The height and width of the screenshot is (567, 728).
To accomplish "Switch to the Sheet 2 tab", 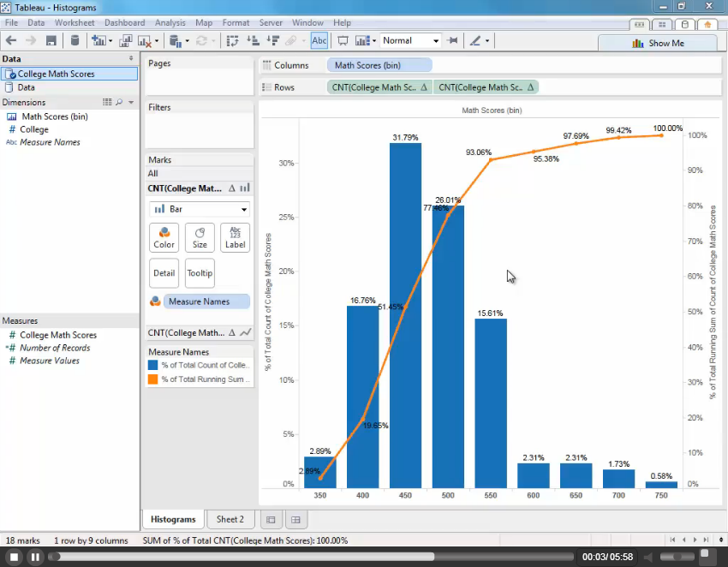I will 230,519.
